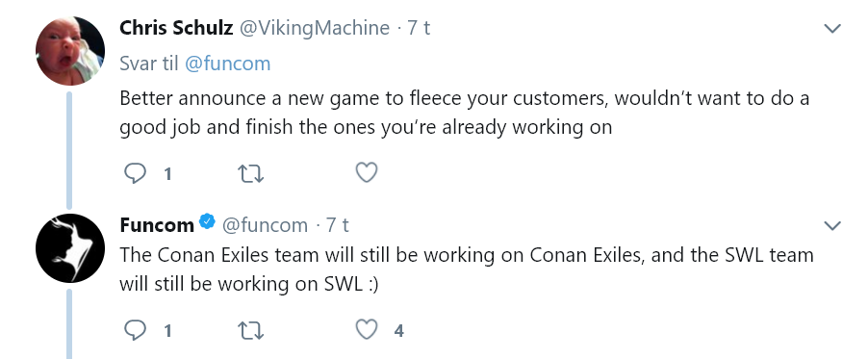Retweet Funcom's tweet
The height and width of the screenshot is (359, 868).
(250, 331)
